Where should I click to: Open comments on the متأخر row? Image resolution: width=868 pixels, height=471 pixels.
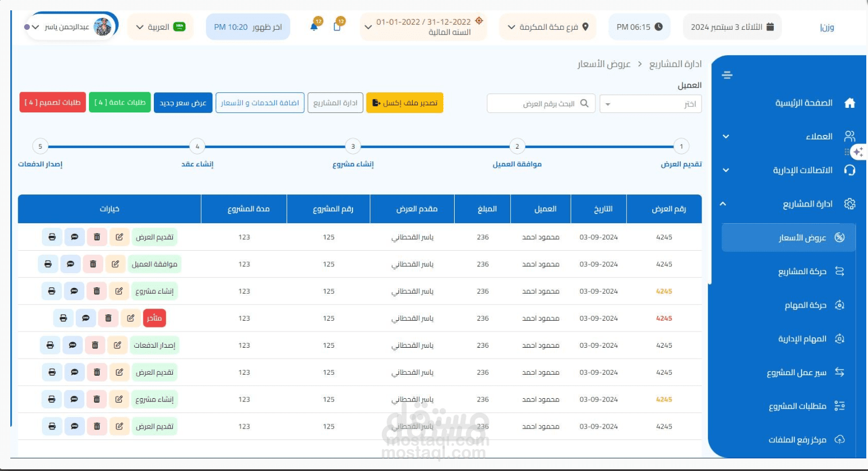tap(86, 318)
